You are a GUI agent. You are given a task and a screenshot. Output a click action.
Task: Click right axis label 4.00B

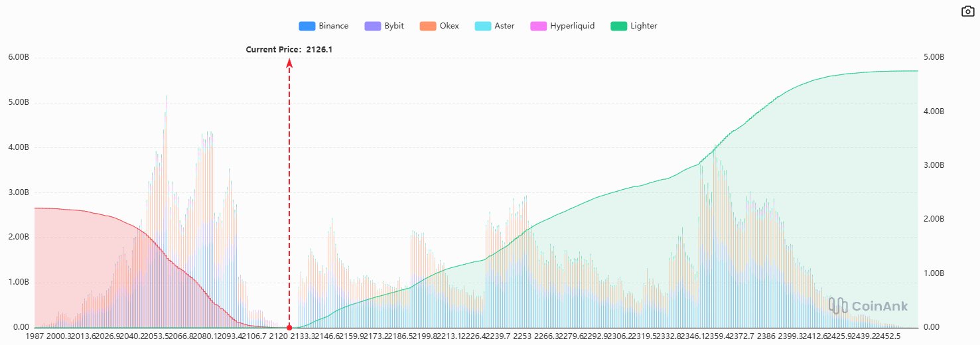[x=934, y=111]
